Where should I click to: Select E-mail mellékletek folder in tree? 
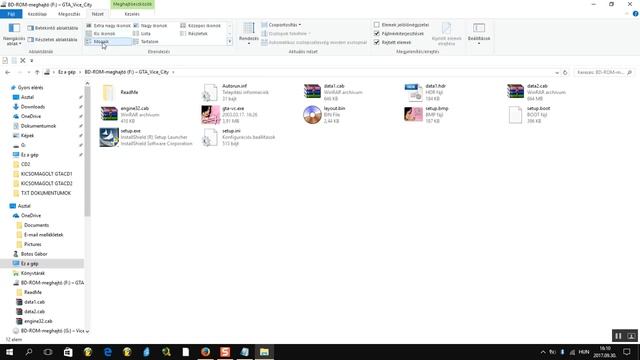click(44, 235)
